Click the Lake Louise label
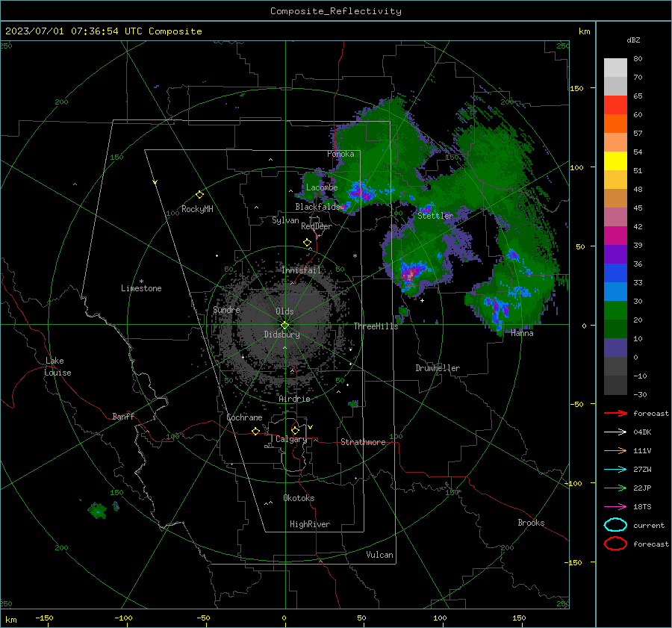672x628 pixels. point(57,367)
